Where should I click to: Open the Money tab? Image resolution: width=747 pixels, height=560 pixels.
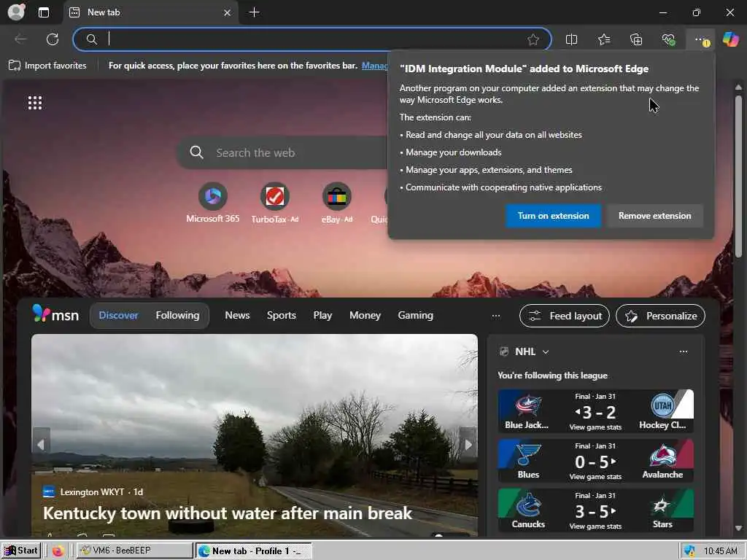365,315
